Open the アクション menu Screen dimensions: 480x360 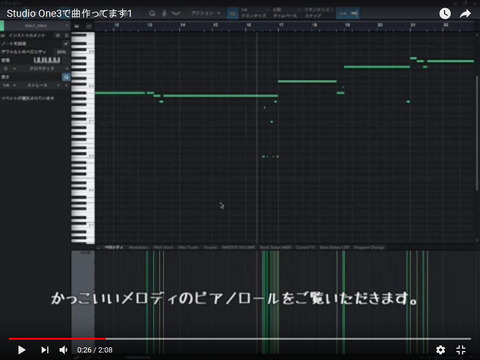(206, 13)
